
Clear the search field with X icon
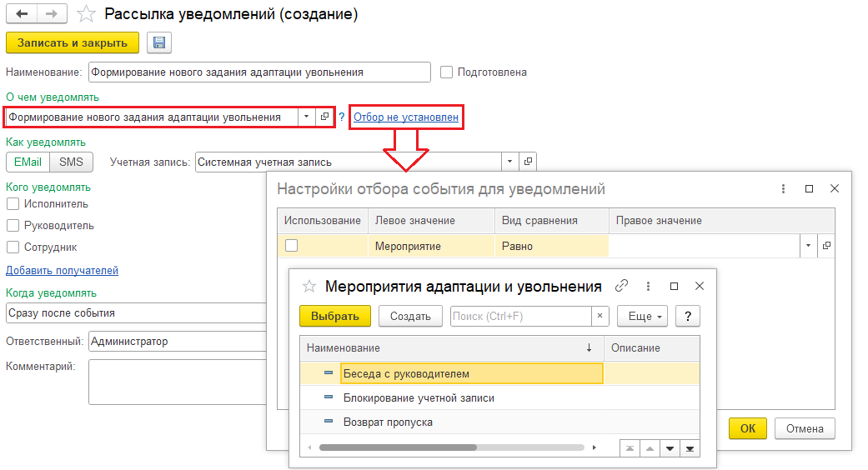pos(600,317)
